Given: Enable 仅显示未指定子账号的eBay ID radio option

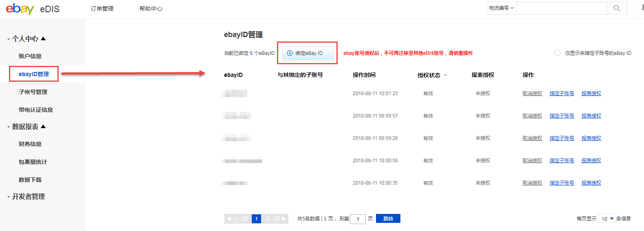Looking at the screenshot, I should 557,53.
